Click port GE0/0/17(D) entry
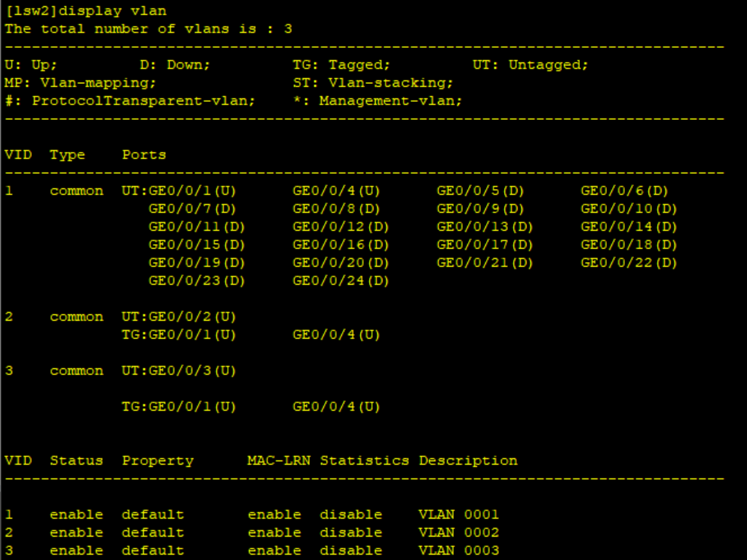The width and height of the screenshot is (747, 560). coord(484,245)
